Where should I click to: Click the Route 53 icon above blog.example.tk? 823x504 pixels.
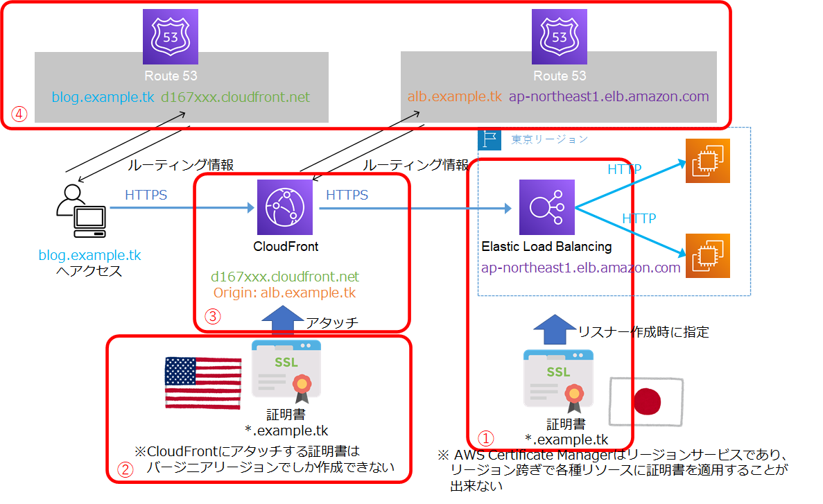click(x=171, y=37)
